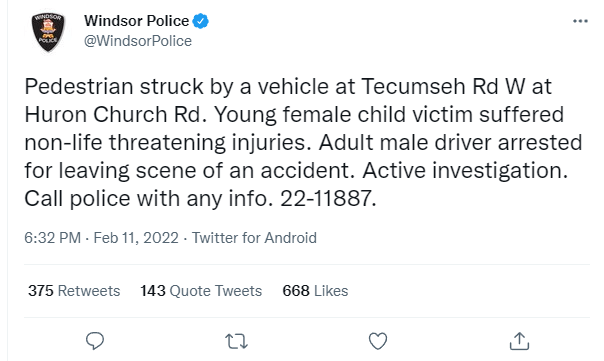Click case number 22-11887 in the tweet
This screenshot has width=604, height=361.
328,199
